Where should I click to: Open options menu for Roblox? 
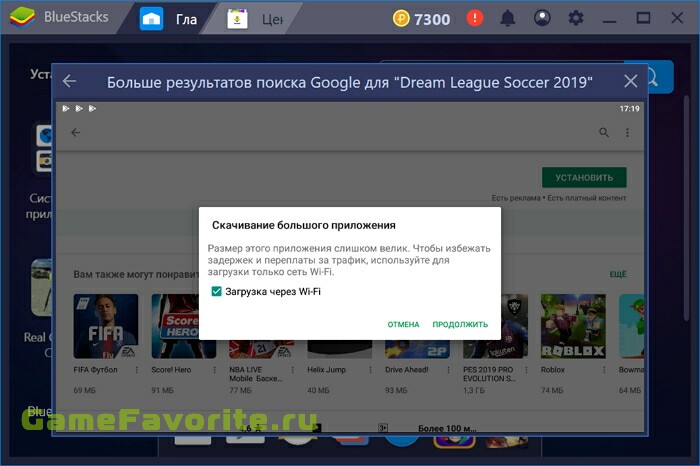tap(604, 370)
